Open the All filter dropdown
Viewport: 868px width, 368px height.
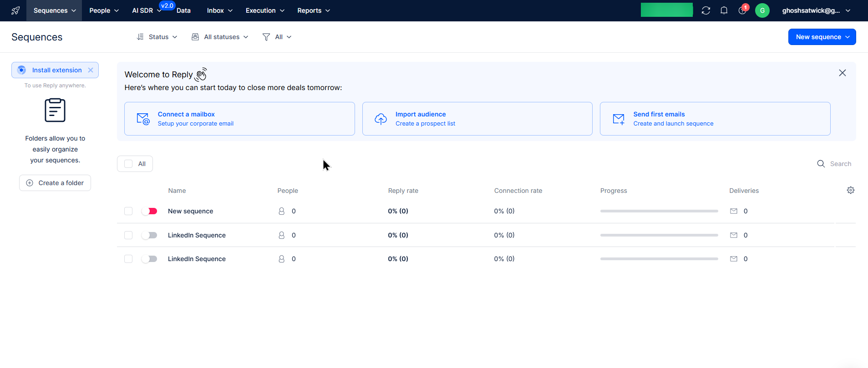pyautogui.click(x=277, y=37)
